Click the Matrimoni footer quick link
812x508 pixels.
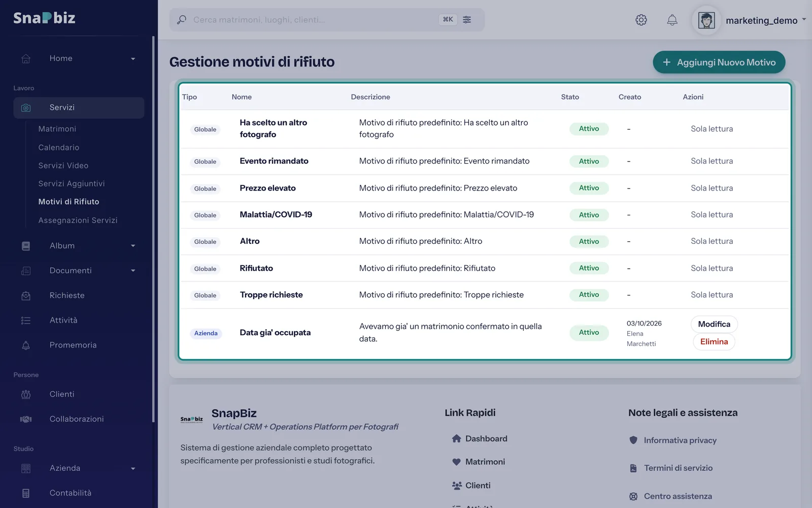479,462
